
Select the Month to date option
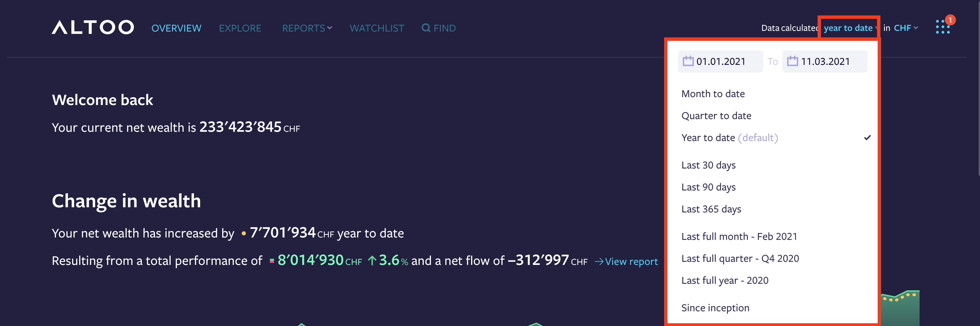point(713,94)
